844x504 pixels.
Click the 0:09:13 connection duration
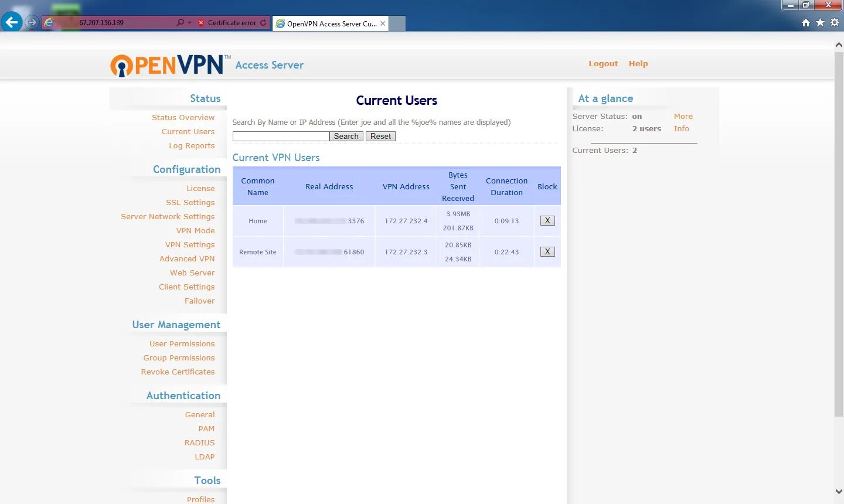pos(507,221)
